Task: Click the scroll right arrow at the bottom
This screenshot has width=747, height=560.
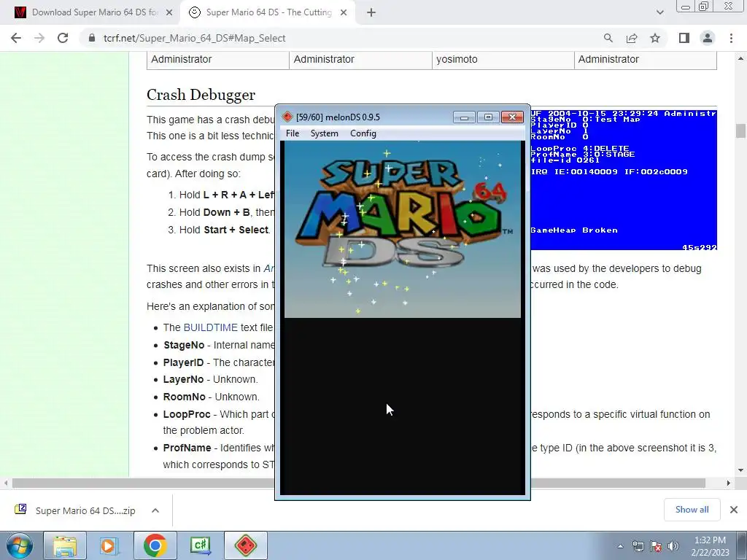Action: [729, 483]
